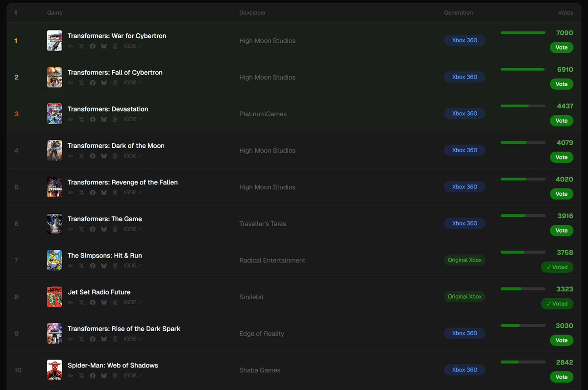This screenshot has width=588, height=390.
Task: Share Simpsons: Hit & Run on Threads
Action: [115, 266]
